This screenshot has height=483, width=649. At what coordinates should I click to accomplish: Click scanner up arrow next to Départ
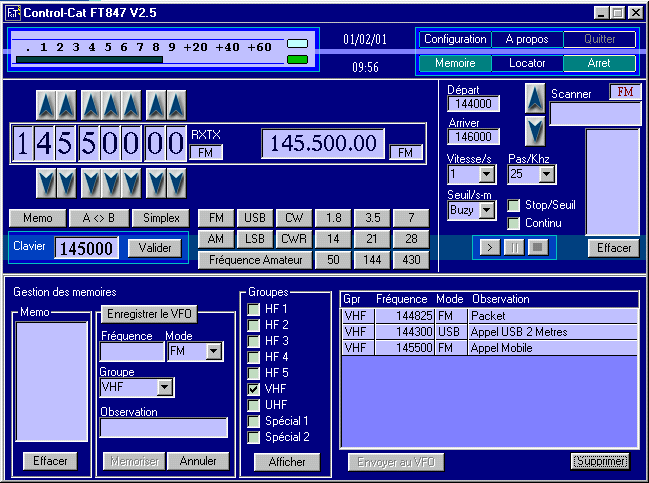[535, 98]
